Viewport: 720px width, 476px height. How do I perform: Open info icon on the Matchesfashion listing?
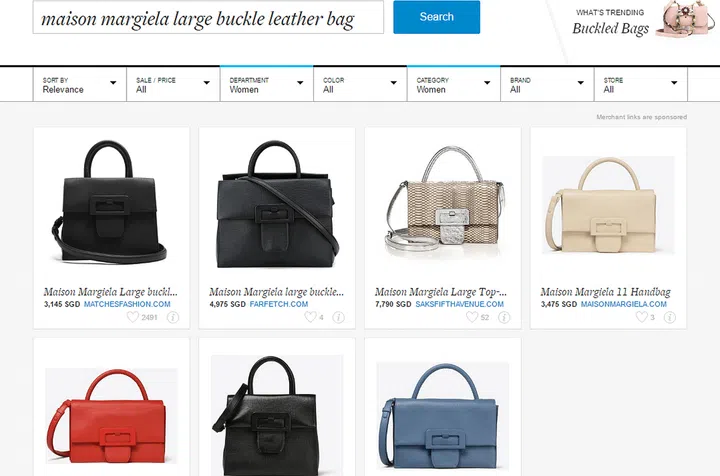173,317
